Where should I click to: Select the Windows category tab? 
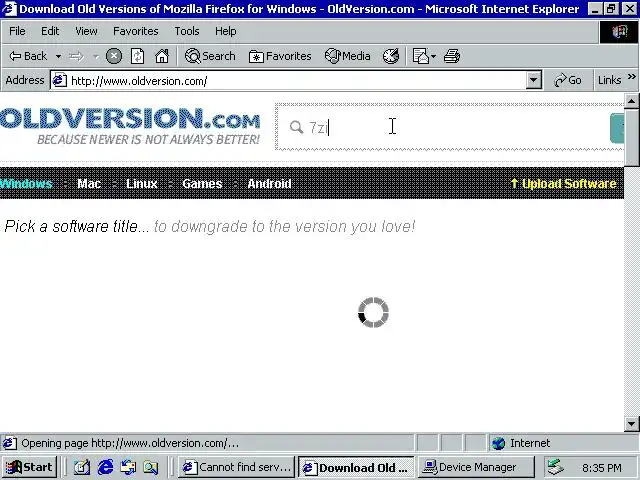pyautogui.click(x=27, y=184)
